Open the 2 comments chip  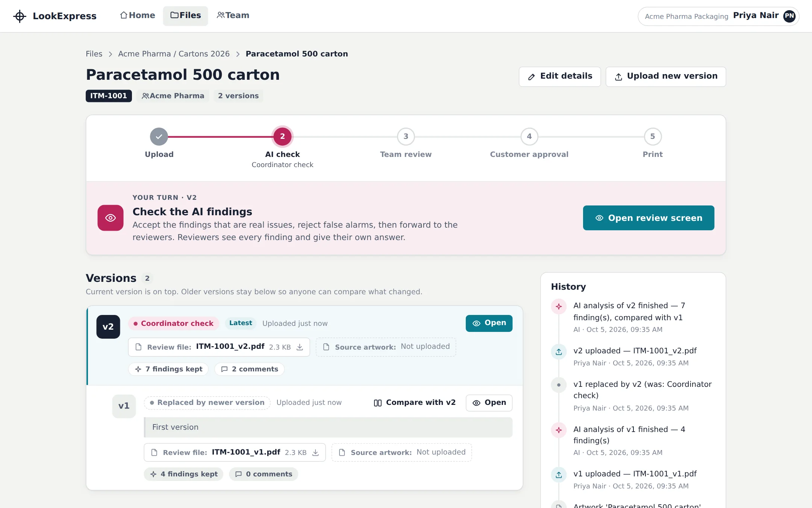point(250,369)
